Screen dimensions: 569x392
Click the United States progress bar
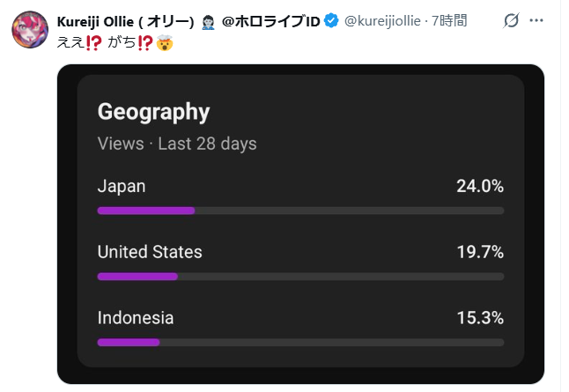pyautogui.click(x=137, y=277)
